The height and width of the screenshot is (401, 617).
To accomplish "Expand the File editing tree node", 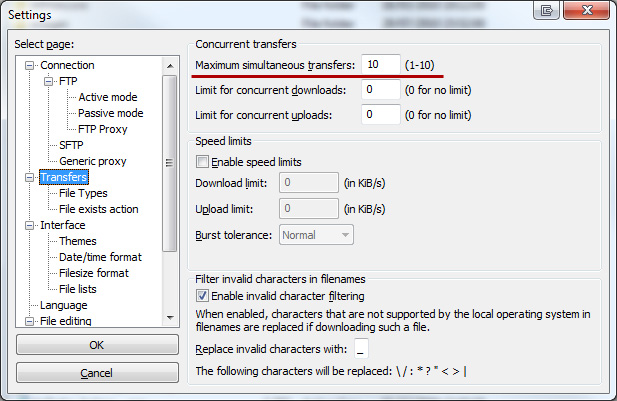I will 30,322.
